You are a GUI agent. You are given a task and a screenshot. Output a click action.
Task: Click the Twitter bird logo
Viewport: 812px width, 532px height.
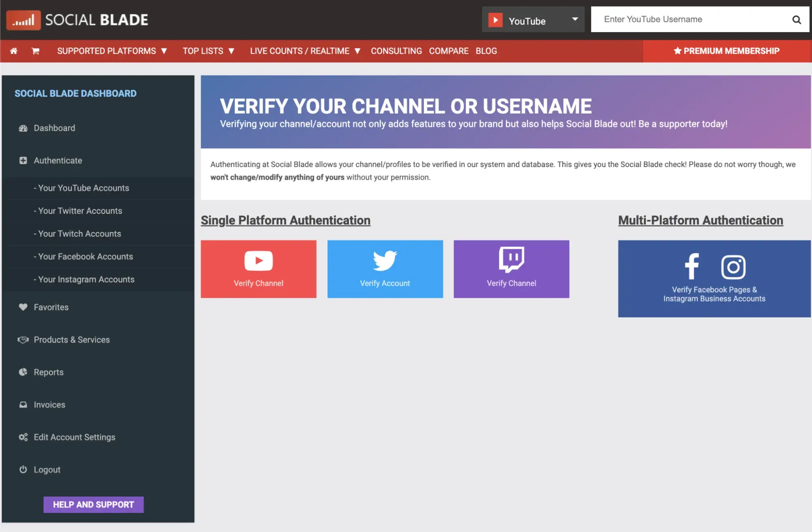coord(385,261)
